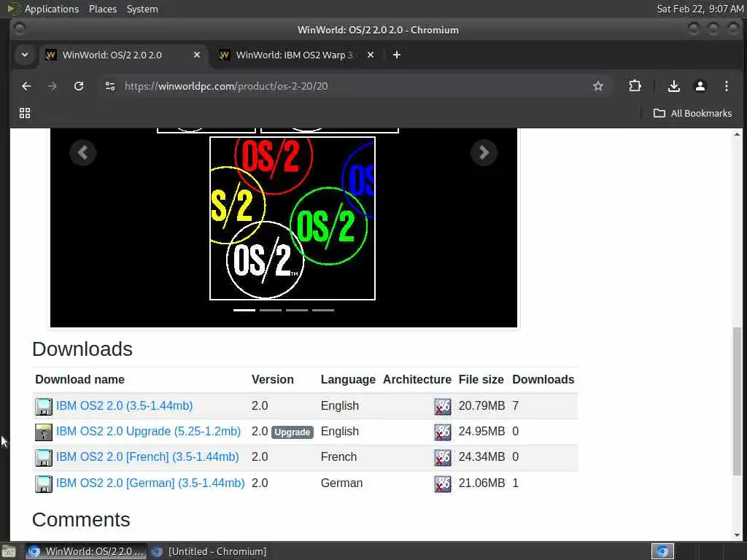Image resolution: width=747 pixels, height=560 pixels.
Task: Reload the current page
Action: (x=79, y=86)
